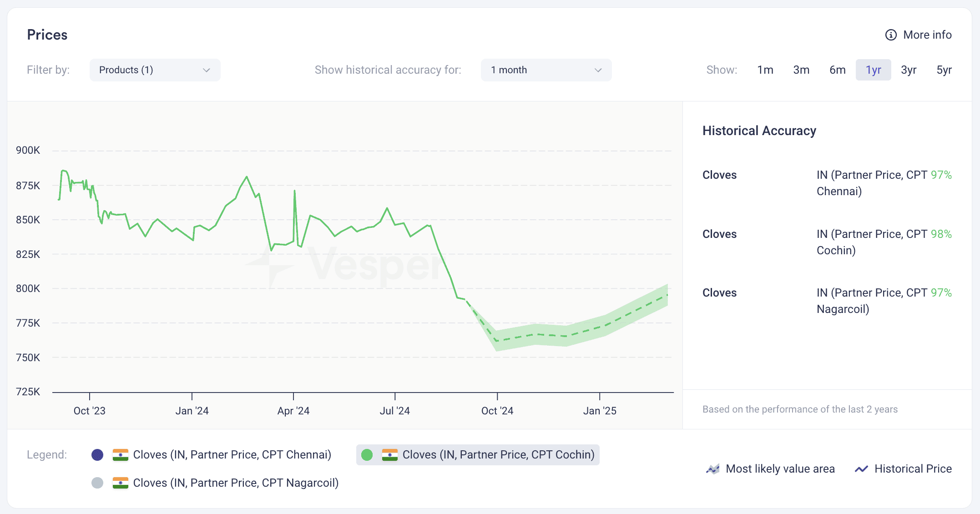This screenshot has width=980, height=514.
Task: Click India flag icon beside Nagarcoil legend
Action: point(120,483)
